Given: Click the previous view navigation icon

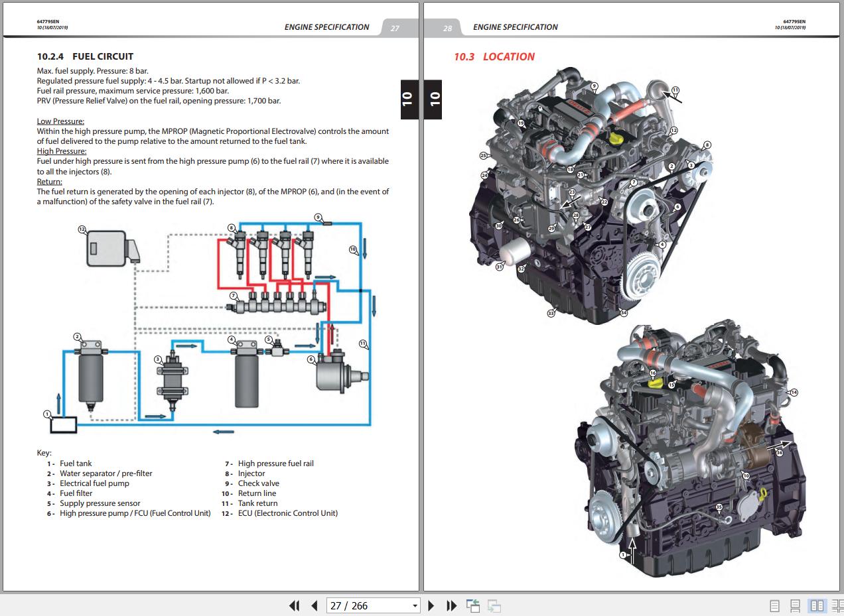Looking at the screenshot, I should 473,605.
